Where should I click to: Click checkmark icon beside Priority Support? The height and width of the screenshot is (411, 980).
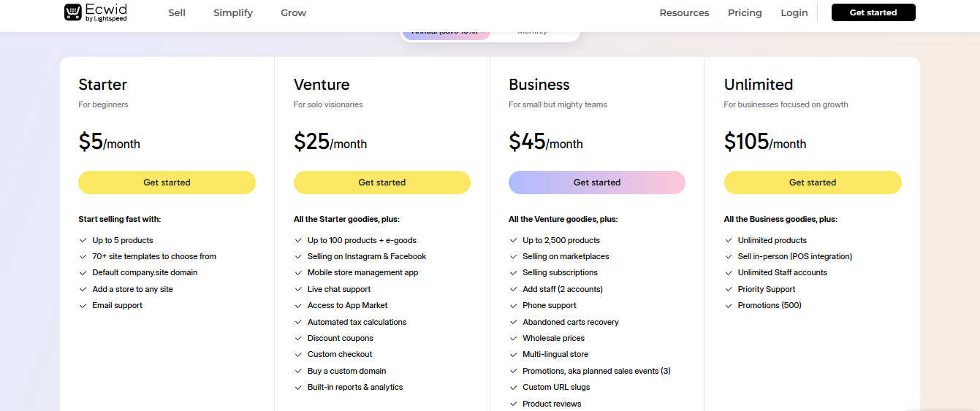click(x=729, y=289)
